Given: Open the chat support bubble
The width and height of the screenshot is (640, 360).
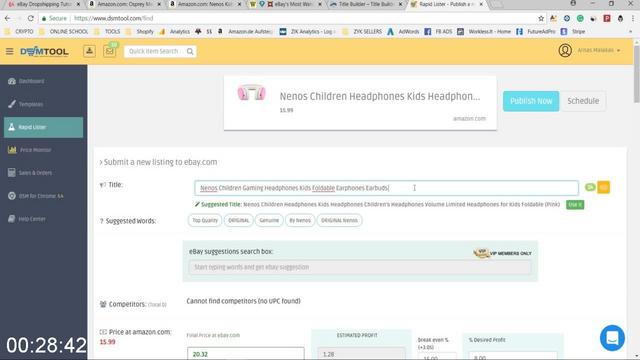Looking at the screenshot, I should point(612,338).
